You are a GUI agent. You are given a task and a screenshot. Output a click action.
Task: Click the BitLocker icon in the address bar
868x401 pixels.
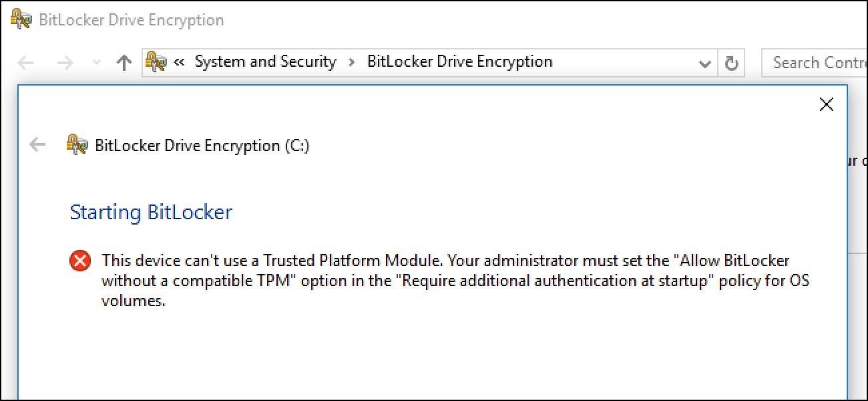pyautogui.click(x=156, y=62)
